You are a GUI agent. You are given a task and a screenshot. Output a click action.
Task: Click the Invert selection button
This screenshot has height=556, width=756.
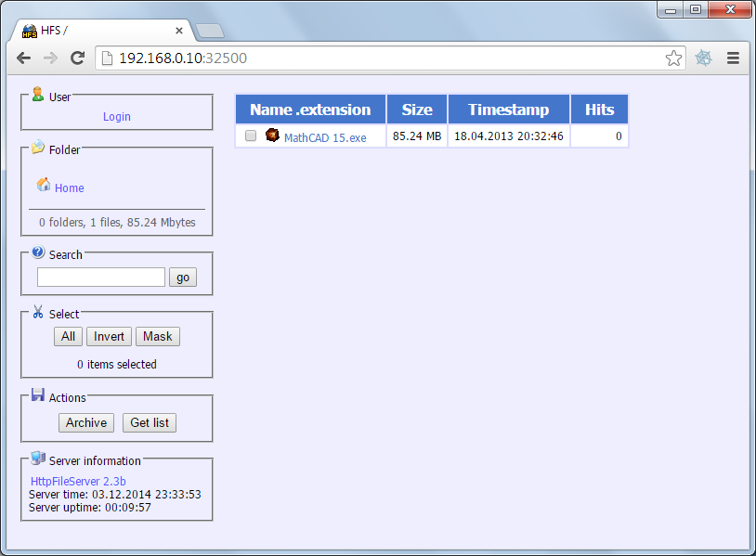coord(109,336)
